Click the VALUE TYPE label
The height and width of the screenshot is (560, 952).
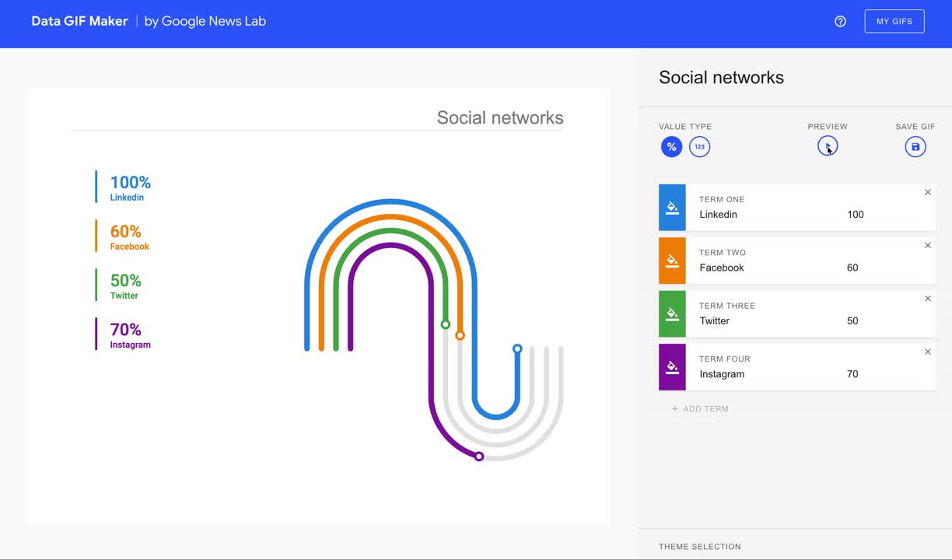click(x=685, y=127)
